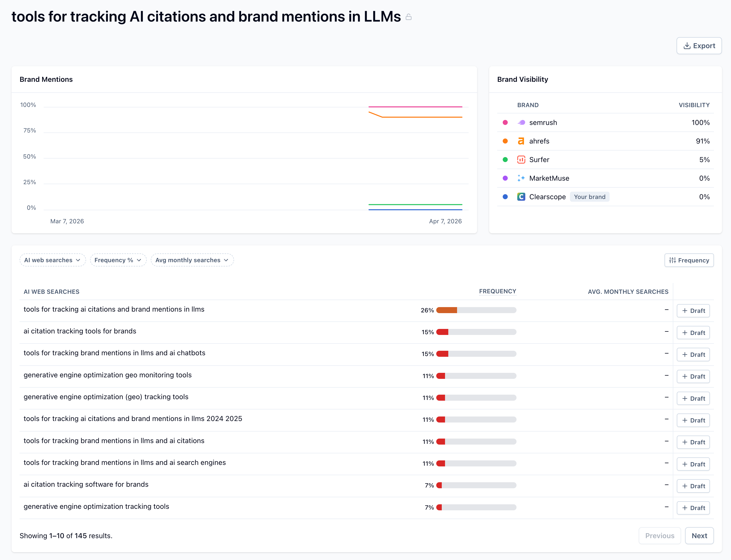
Task: Open the Avg monthly searches dropdown
Action: pos(192,260)
